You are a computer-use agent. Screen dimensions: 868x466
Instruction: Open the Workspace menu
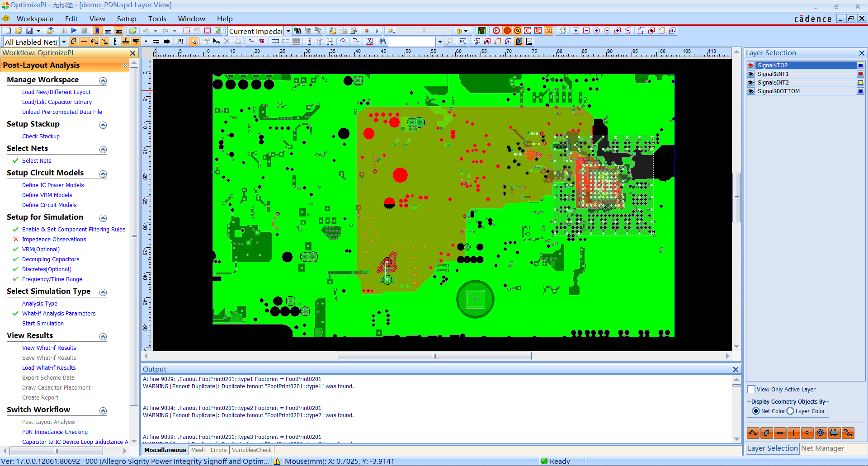[35, 19]
